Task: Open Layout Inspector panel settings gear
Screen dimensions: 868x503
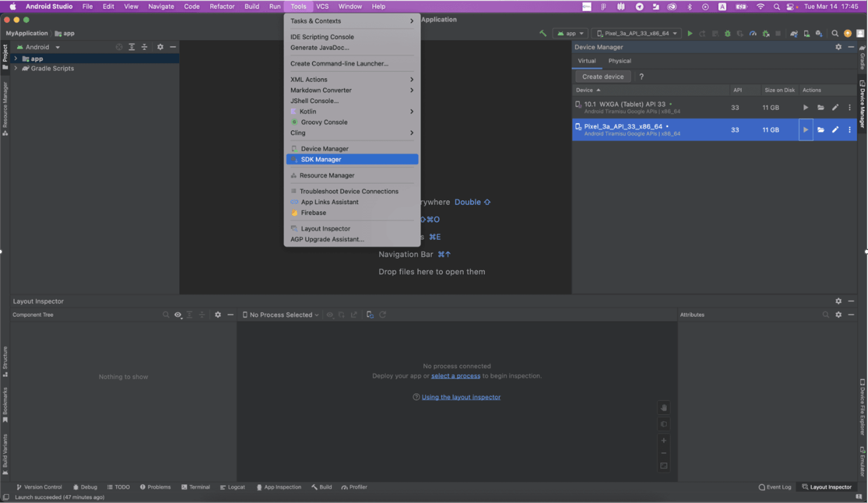Action: pos(838,301)
